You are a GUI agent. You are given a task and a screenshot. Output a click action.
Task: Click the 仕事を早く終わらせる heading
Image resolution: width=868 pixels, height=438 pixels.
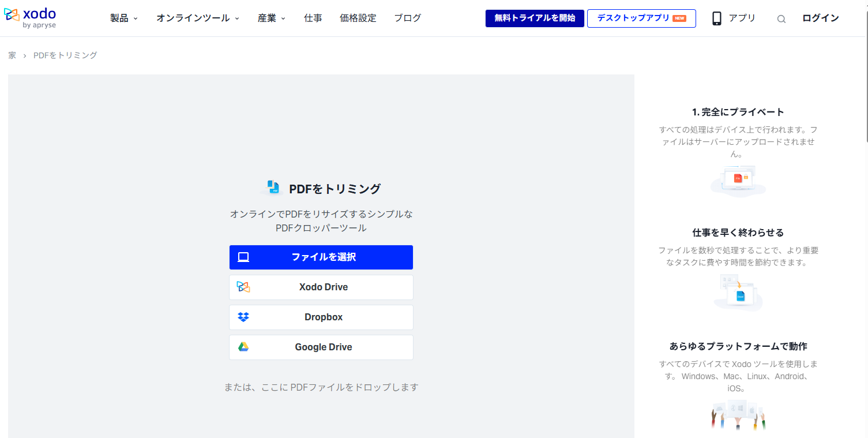738,233
